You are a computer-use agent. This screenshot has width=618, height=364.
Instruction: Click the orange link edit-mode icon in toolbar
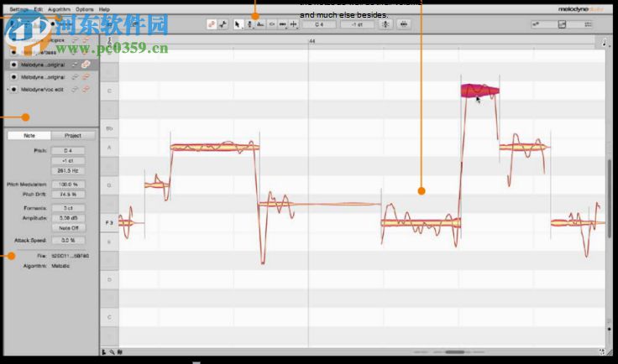pyautogui.click(x=212, y=24)
